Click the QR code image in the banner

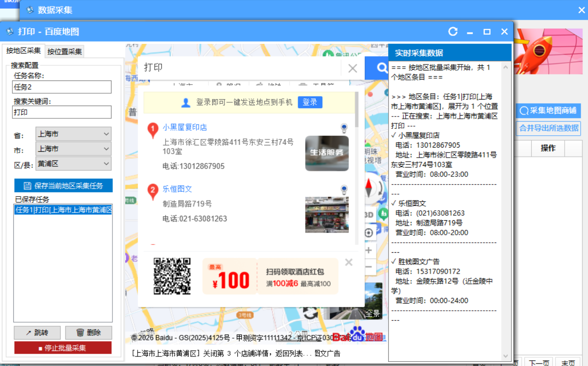click(172, 276)
